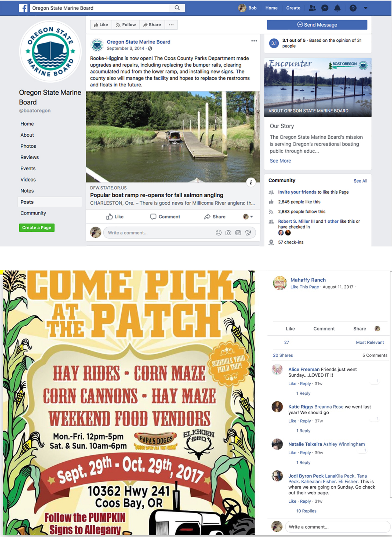Toggle Like on the Rooke-Higgins post
The height and width of the screenshot is (537, 392).
coord(115,217)
